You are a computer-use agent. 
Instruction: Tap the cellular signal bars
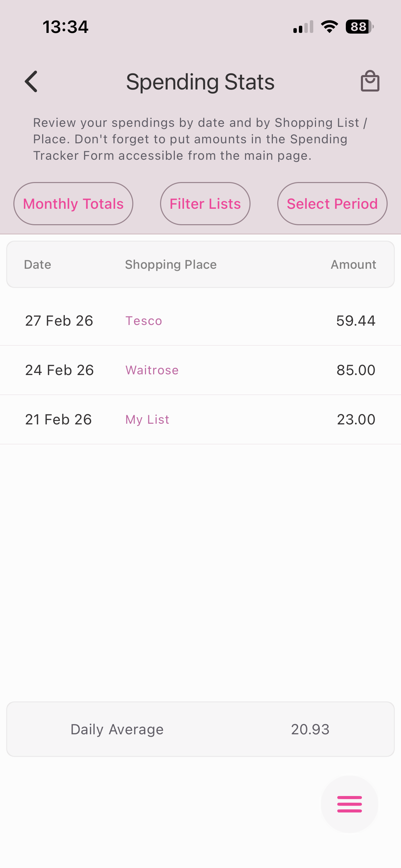pyautogui.click(x=303, y=27)
